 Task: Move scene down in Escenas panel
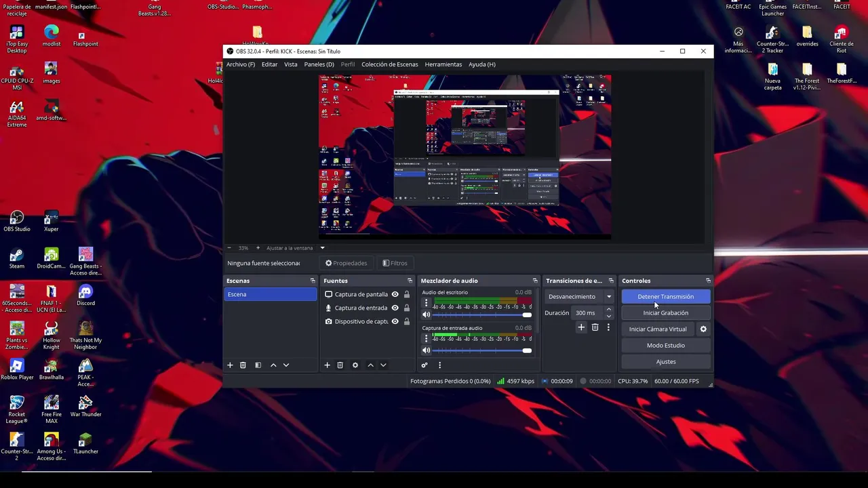286,365
